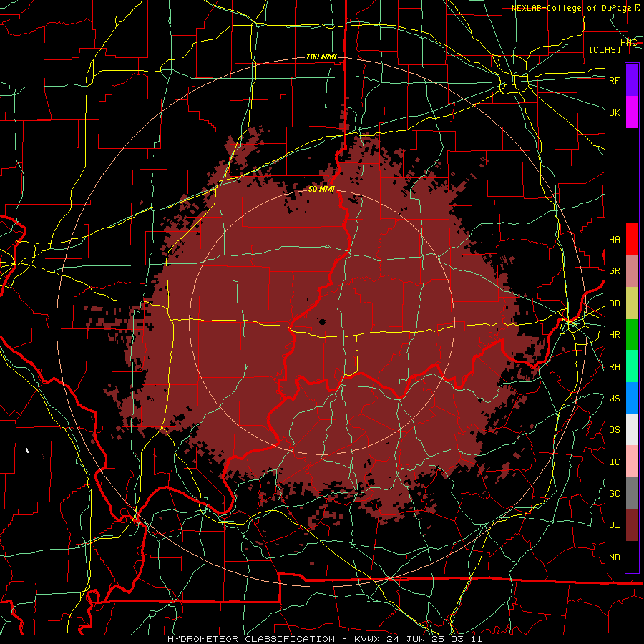Click the RA legend label
Image resolution: width=644 pixels, height=644 pixels.
pyautogui.click(x=614, y=367)
